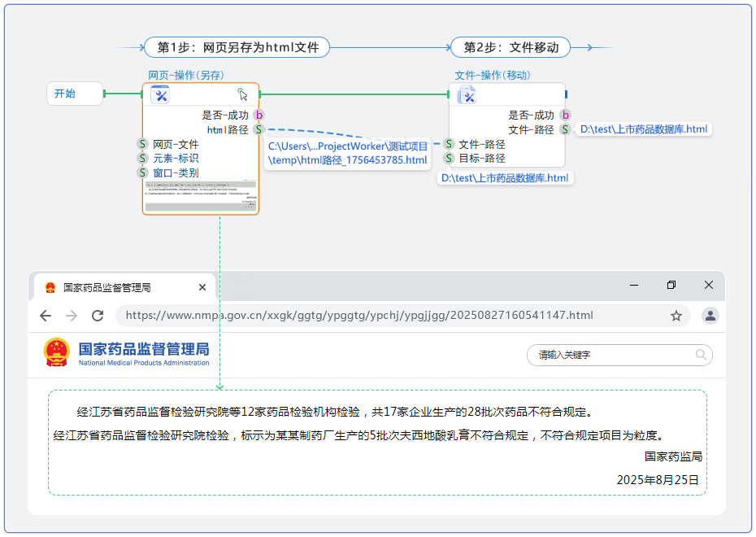
Task: Toggle the purple 'b' boolean badge on 是否-成功 output
Action: pos(259,116)
